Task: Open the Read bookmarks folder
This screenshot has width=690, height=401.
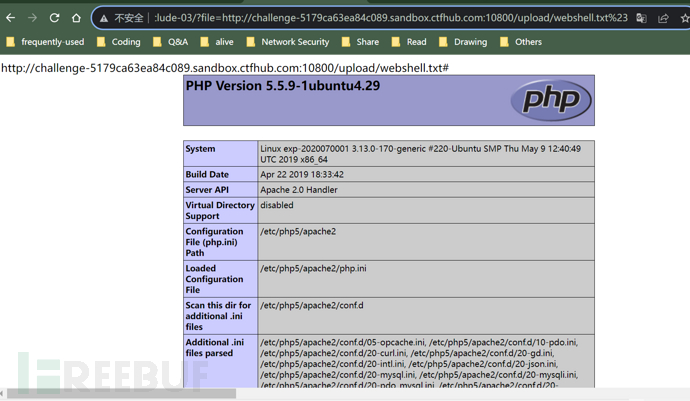Action: click(x=408, y=42)
